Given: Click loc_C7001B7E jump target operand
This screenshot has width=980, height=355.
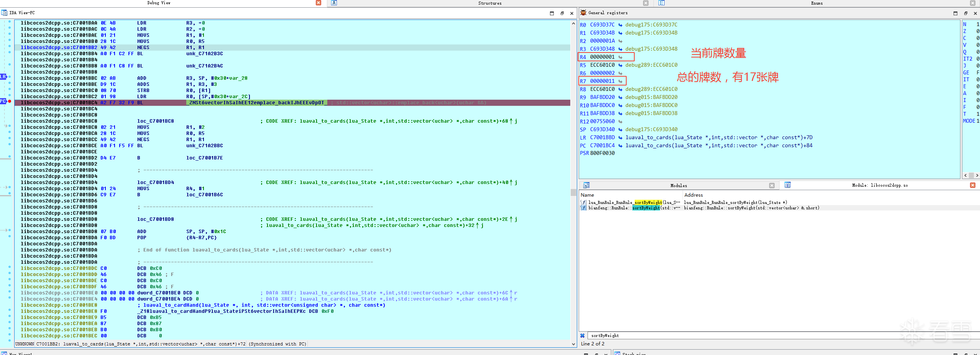Looking at the screenshot, I should click(204, 158).
